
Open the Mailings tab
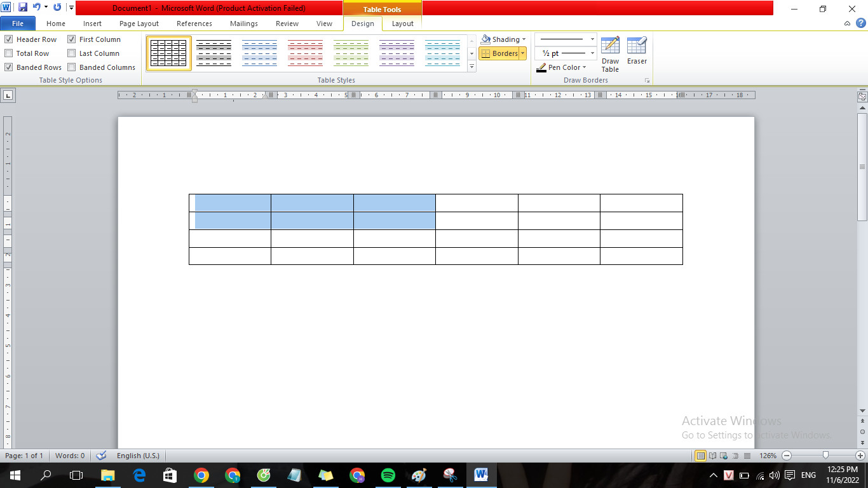pyautogui.click(x=244, y=24)
